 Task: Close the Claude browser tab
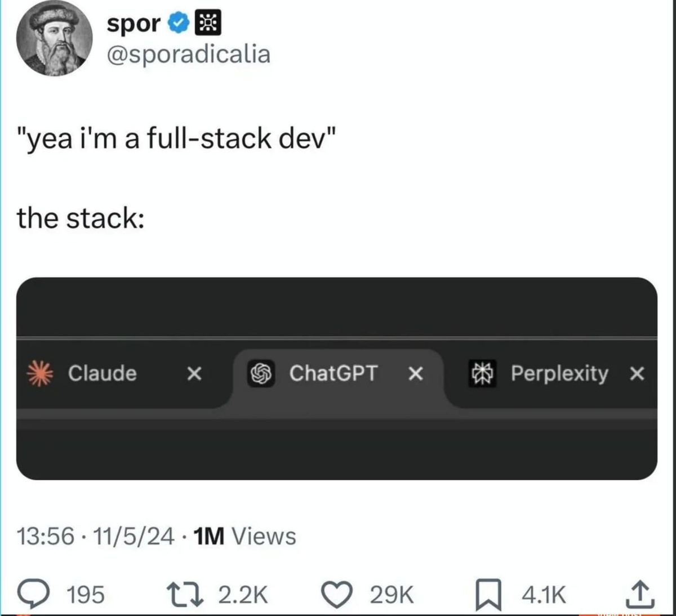[x=194, y=373]
